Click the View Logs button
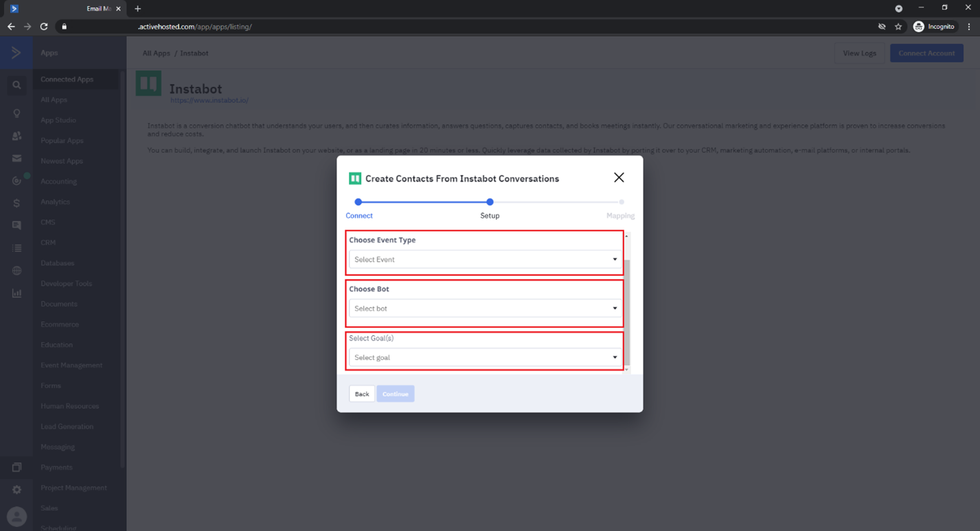 pos(859,53)
